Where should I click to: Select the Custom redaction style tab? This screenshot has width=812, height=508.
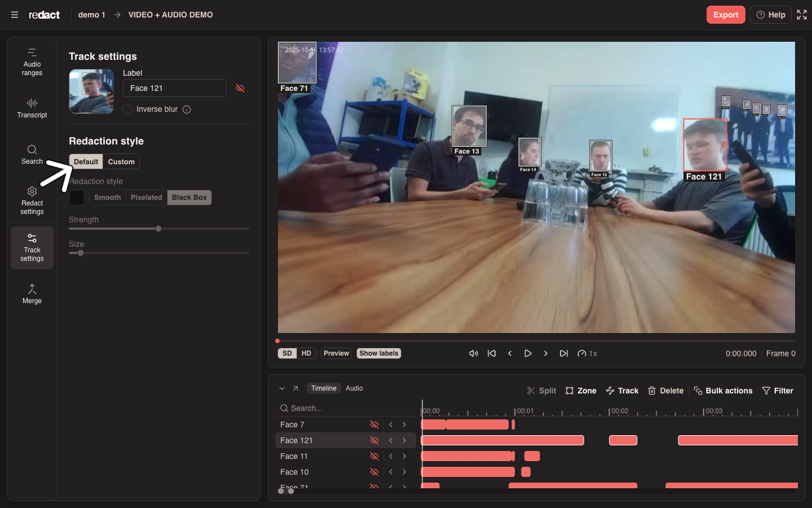(x=121, y=161)
